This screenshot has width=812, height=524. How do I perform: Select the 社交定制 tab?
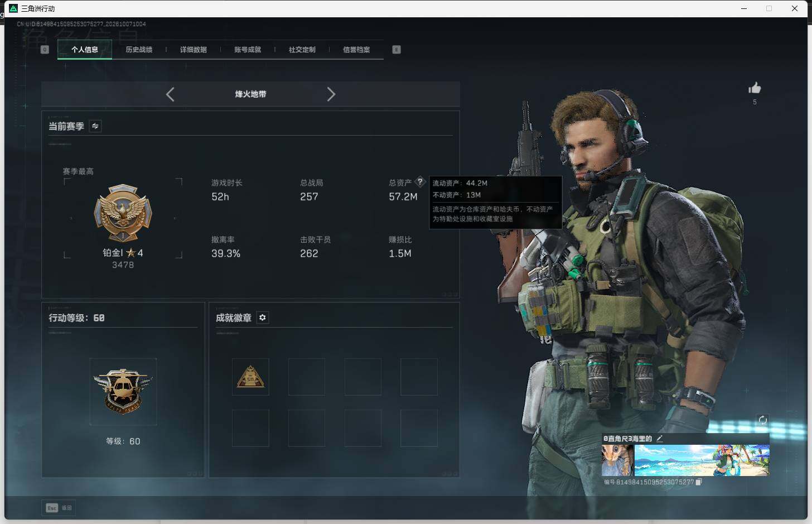(302, 50)
